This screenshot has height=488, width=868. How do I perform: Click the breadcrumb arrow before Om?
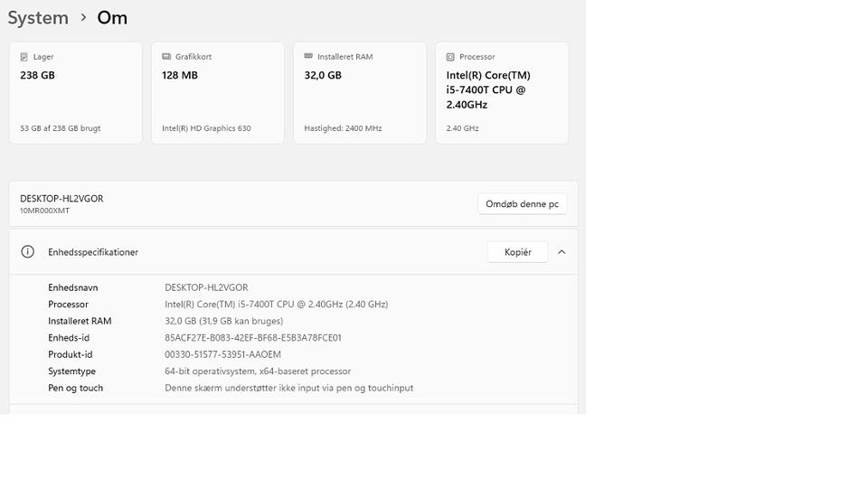coord(83,17)
